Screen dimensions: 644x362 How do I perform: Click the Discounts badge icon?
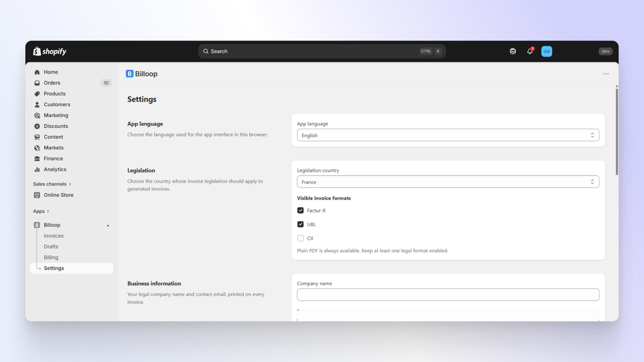pos(37,126)
